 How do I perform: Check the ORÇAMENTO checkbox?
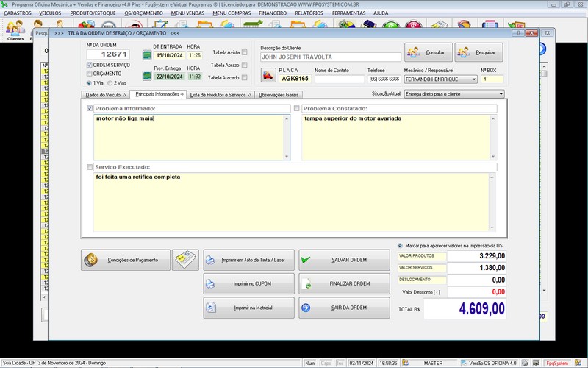click(x=89, y=74)
